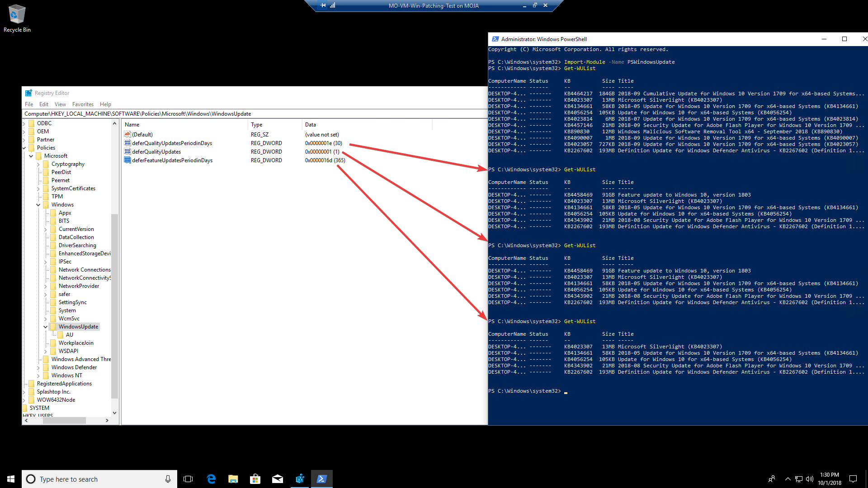Image resolution: width=868 pixels, height=488 pixels.
Task: Select the RegisteredApplications key
Action: (x=64, y=384)
